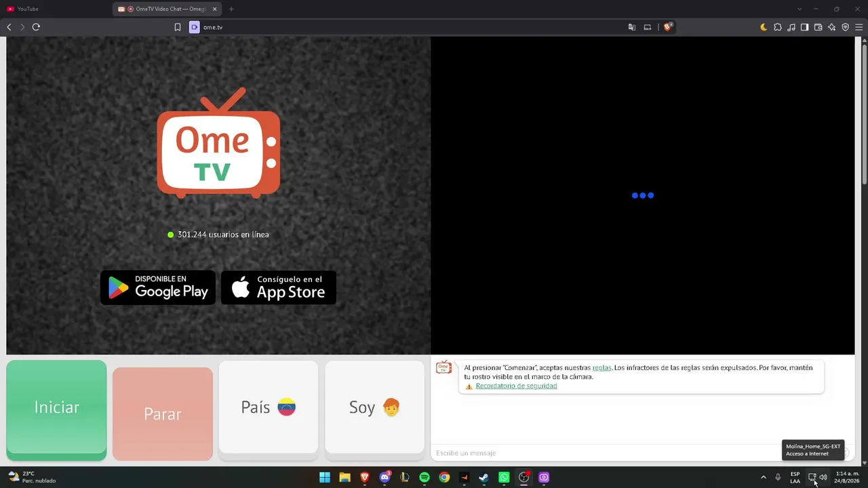This screenshot has height=488, width=868.
Task: Open the extensions puzzle icon
Action: click(778, 27)
